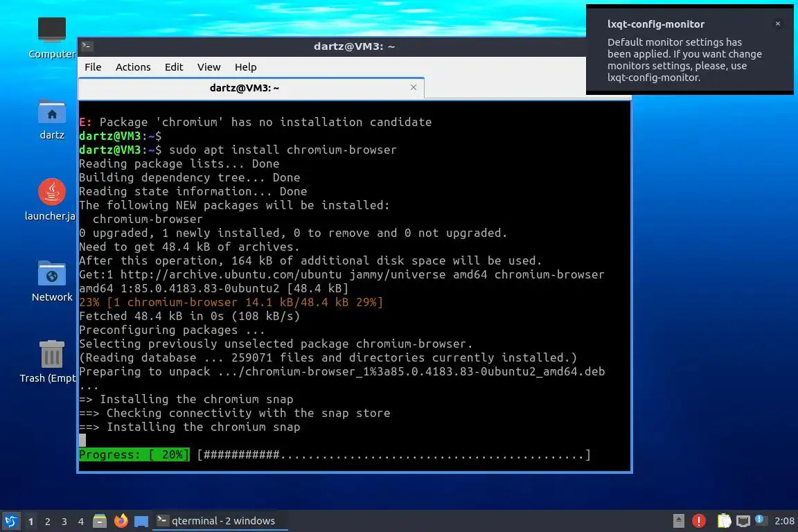Click the orange '23% [1 chromium-browser' download line
The width and height of the screenshot is (798, 532).
click(231, 303)
